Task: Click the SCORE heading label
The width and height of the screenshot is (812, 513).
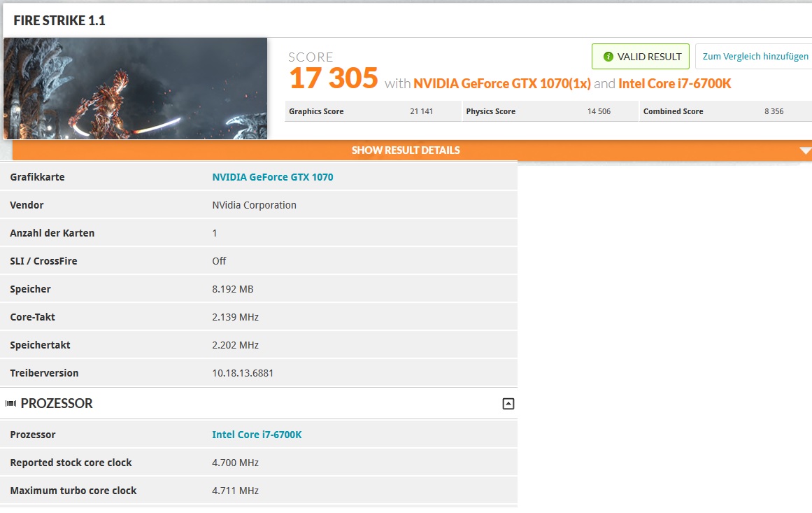Action: (x=311, y=57)
